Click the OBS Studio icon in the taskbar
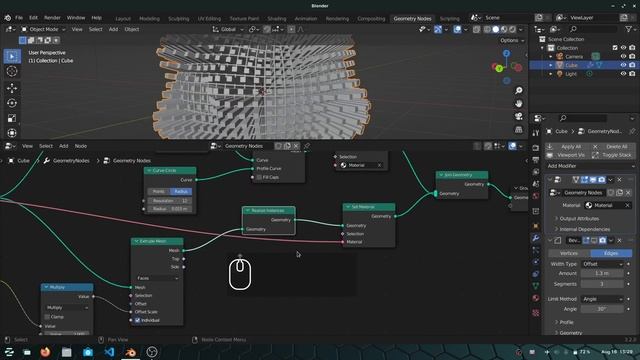Screen dimensions: 640x360 pos(152,352)
